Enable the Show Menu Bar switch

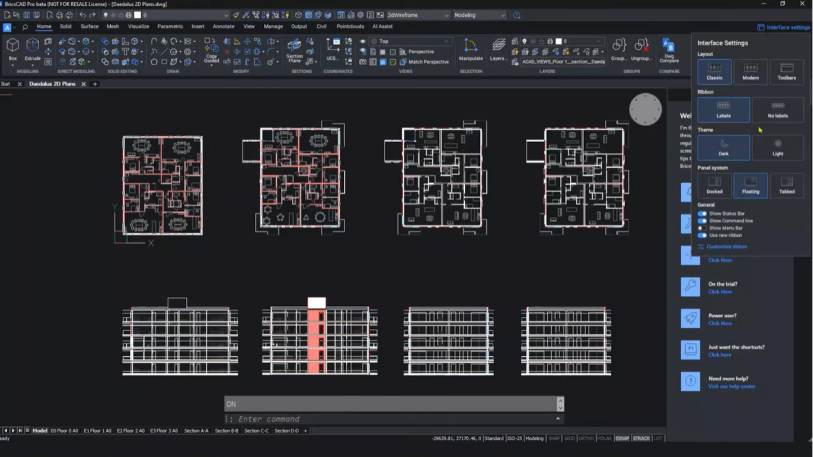click(702, 228)
